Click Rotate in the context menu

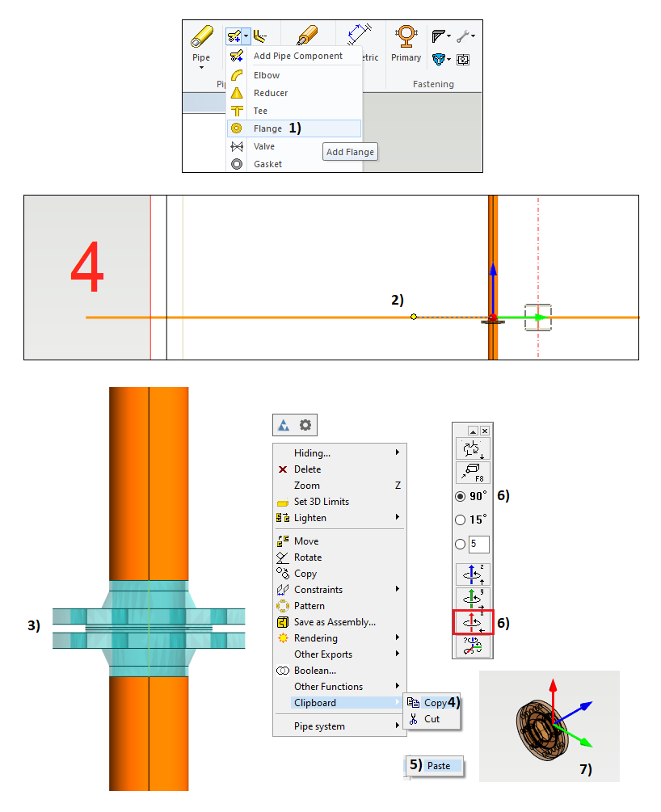coord(339,557)
